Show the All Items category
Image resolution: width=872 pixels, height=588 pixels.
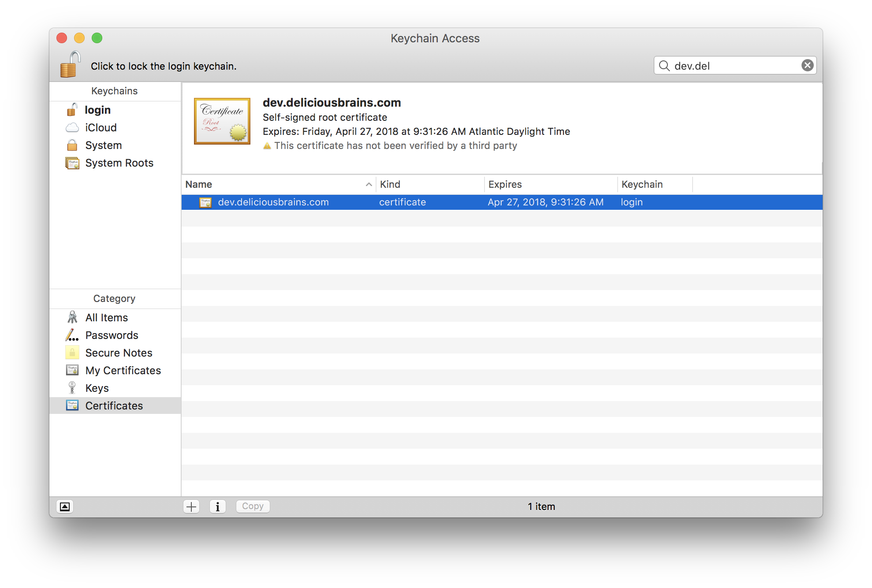pyautogui.click(x=115, y=318)
